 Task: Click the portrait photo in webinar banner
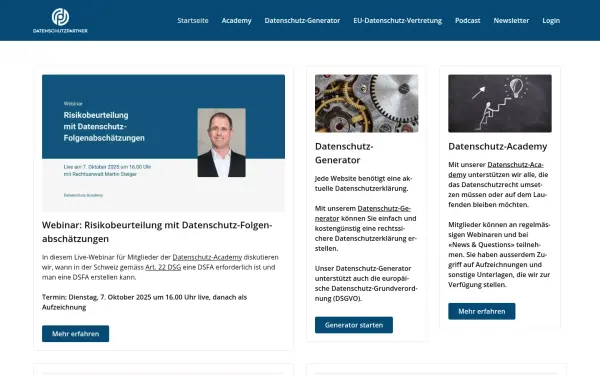(222, 142)
